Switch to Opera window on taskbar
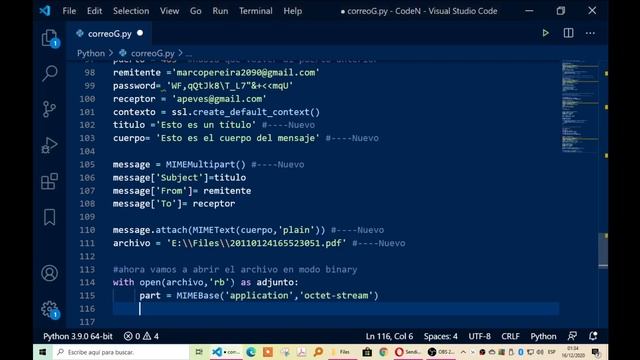This screenshot has height=360, width=640. (x=408, y=352)
